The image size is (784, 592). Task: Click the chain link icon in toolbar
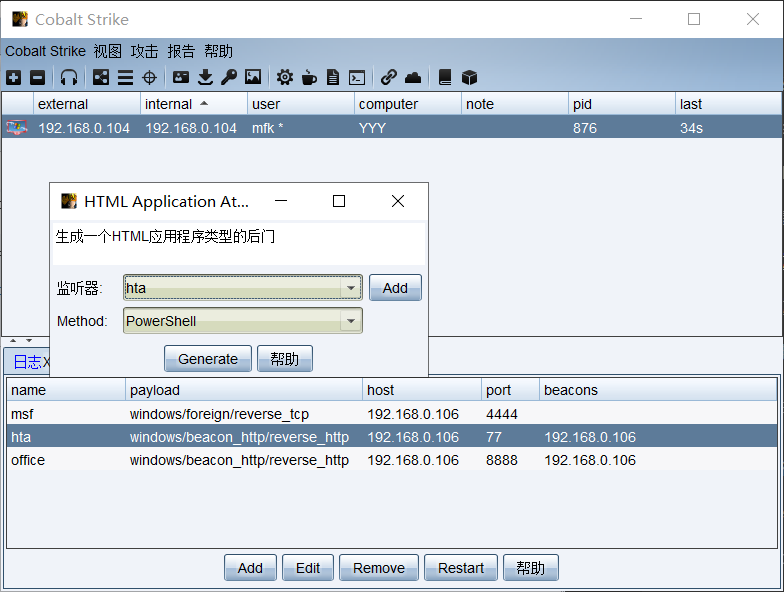[x=389, y=77]
